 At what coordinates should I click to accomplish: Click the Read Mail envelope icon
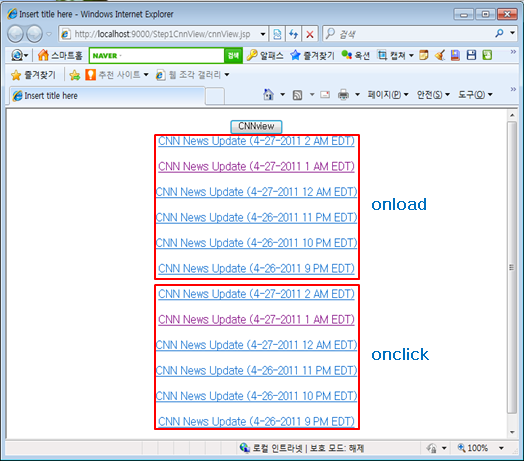325,95
